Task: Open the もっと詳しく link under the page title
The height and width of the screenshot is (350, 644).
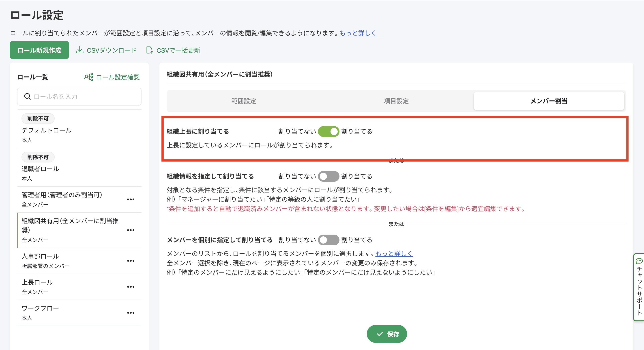Action: (x=358, y=33)
